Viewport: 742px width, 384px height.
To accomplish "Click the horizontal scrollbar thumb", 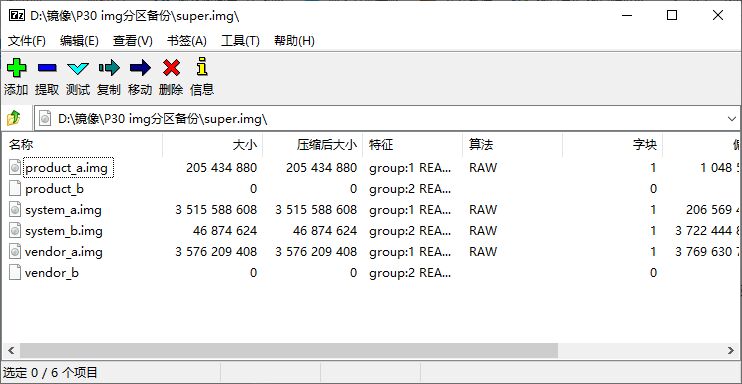I will (289, 350).
